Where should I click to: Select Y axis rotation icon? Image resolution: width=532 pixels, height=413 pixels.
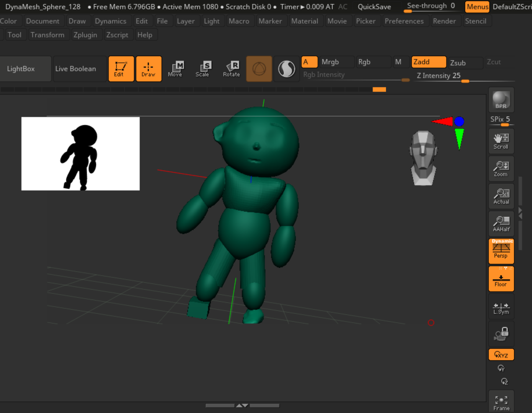[x=501, y=368]
